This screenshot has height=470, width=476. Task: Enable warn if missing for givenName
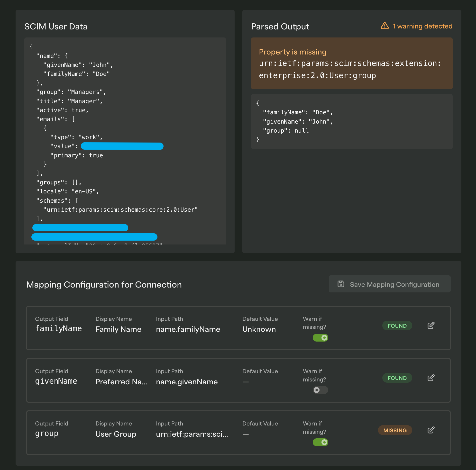[320, 390]
